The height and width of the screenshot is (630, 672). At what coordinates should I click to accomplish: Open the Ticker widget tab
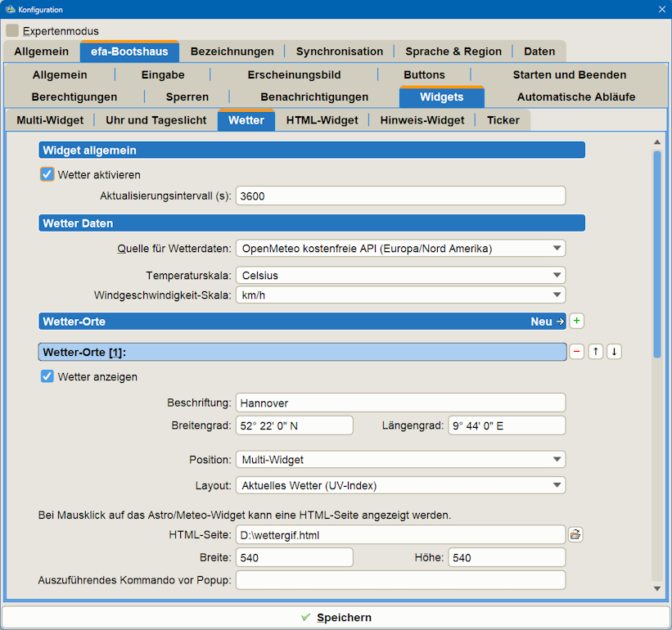(503, 120)
